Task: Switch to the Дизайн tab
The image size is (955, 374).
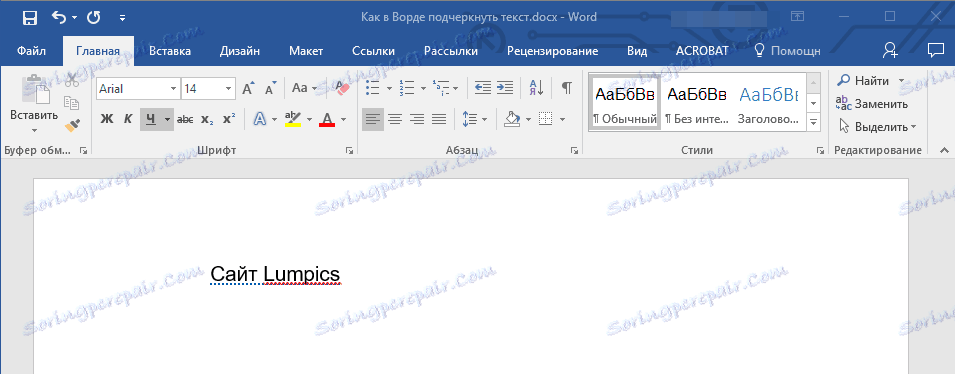Action: pos(240,51)
